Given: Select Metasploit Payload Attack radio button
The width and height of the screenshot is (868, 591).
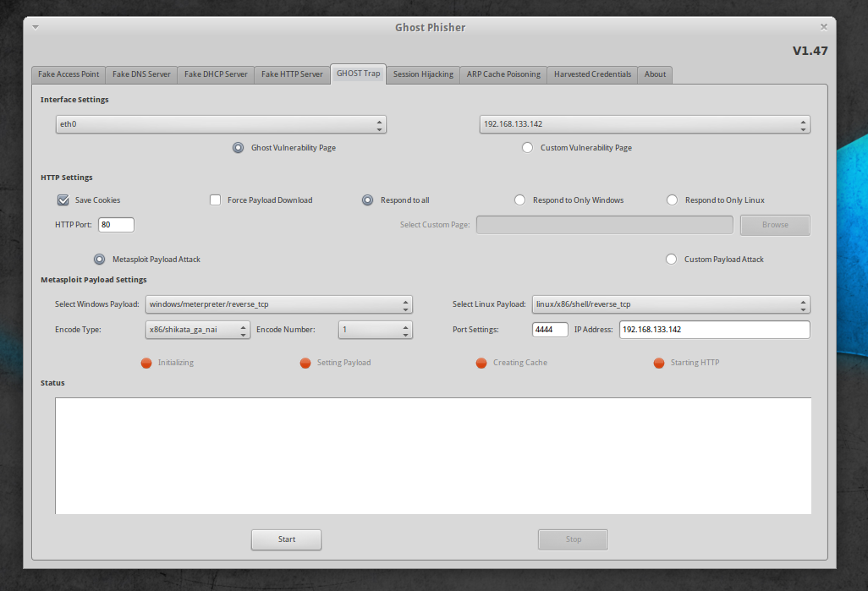Looking at the screenshot, I should click(100, 260).
